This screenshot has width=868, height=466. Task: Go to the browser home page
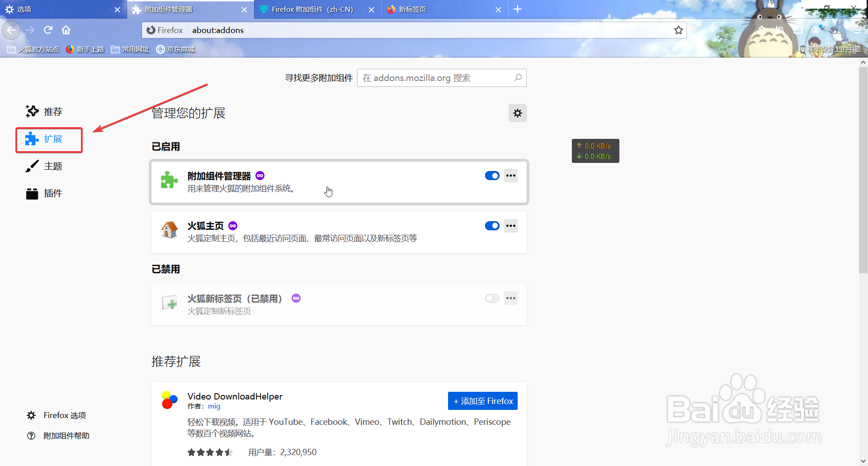coord(66,30)
